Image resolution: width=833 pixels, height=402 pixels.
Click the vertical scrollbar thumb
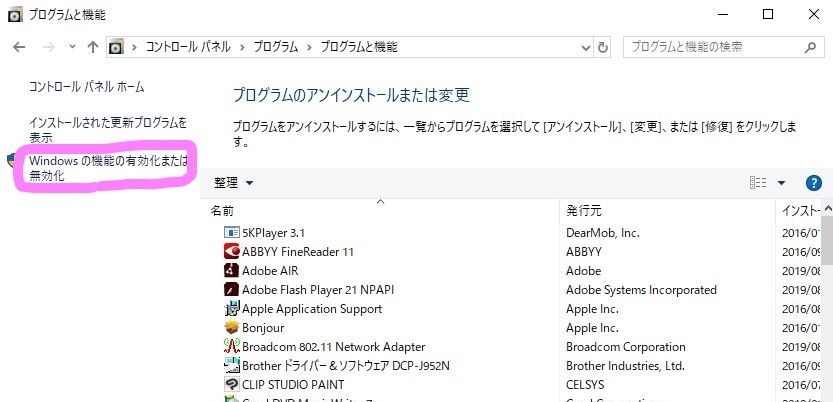point(827,240)
